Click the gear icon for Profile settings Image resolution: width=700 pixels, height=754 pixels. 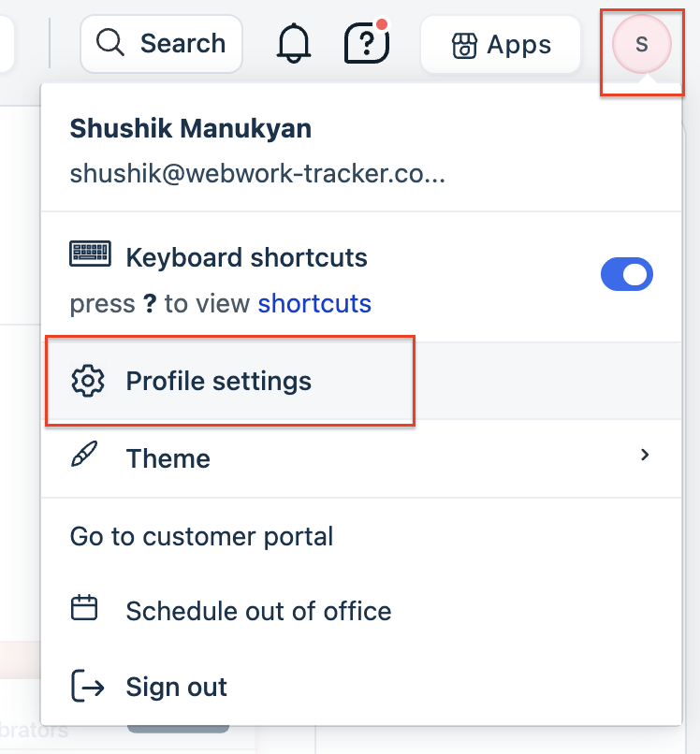tap(88, 381)
